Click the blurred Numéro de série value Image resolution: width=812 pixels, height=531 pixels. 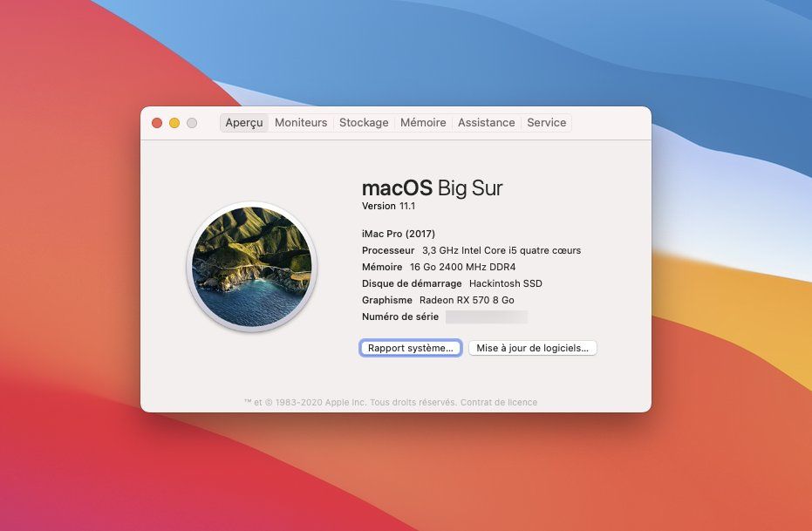(486, 317)
